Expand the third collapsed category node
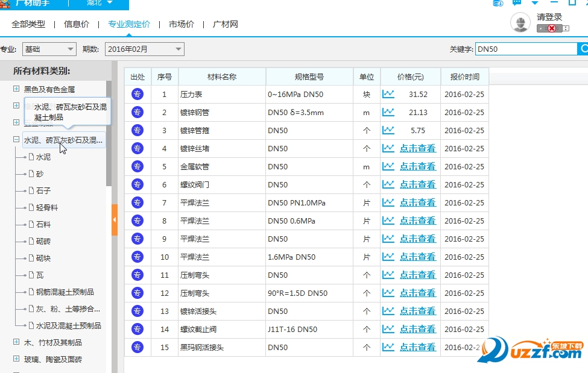This screenshot has height=373, width=588. [x=16, y=122]
